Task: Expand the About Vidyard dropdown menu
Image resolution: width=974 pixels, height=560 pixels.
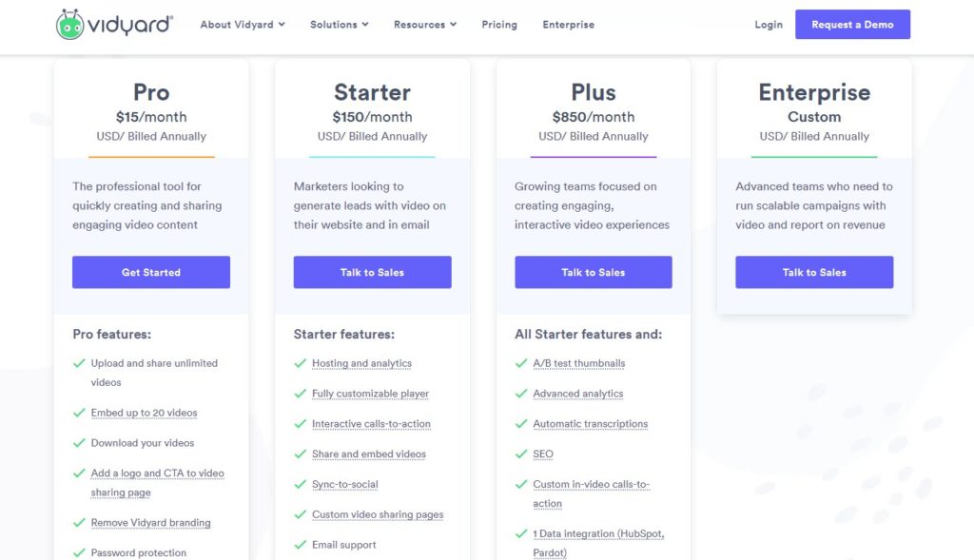Action: click(x=243, y=25)
